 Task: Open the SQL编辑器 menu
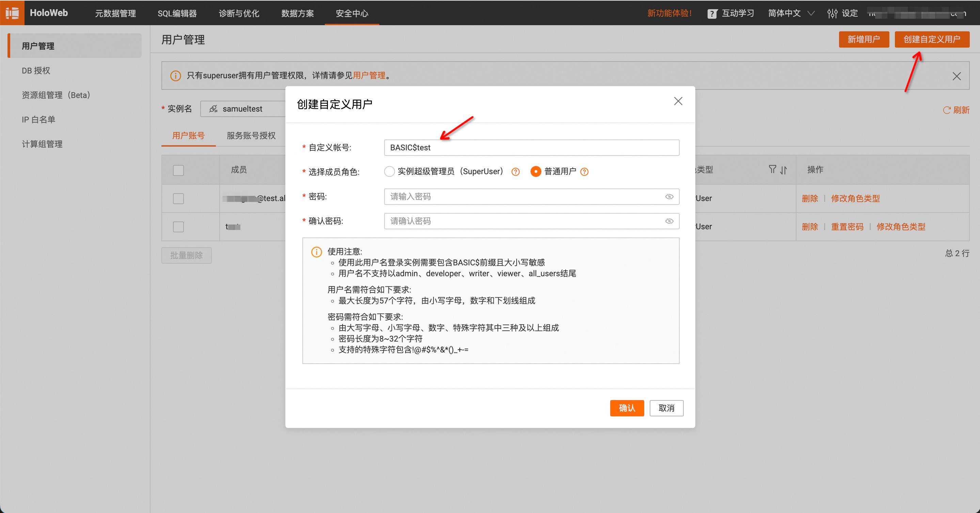(x=177, y=13)
